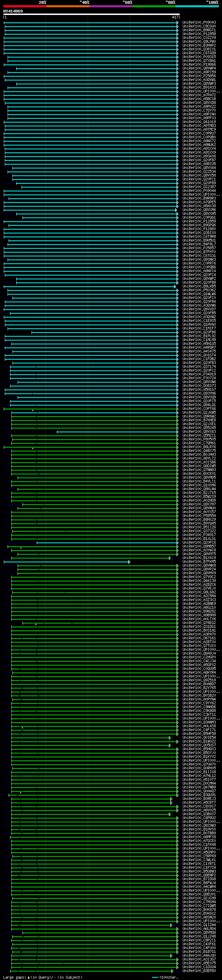Select the UniRef100_B9GPQ6 label

199,225
